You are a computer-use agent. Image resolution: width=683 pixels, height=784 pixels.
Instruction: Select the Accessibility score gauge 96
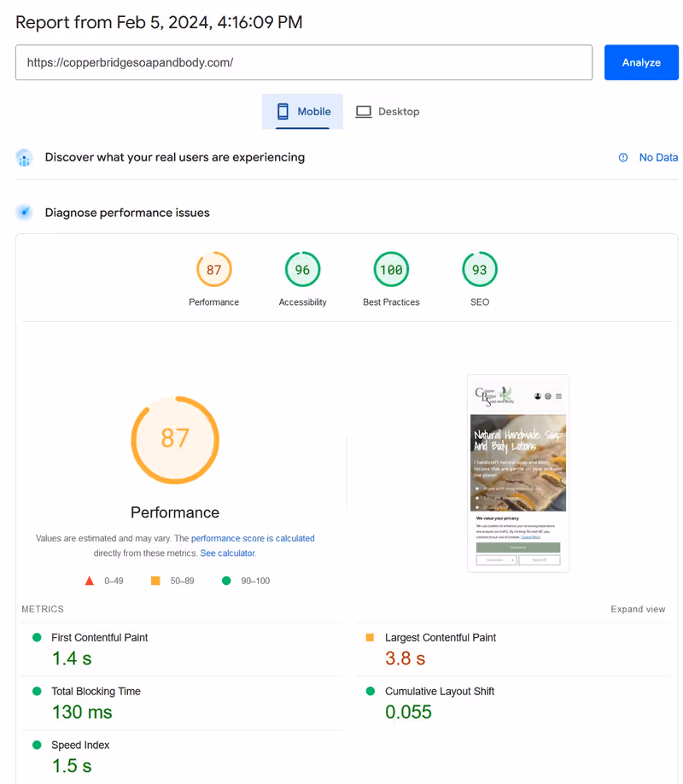302,270
